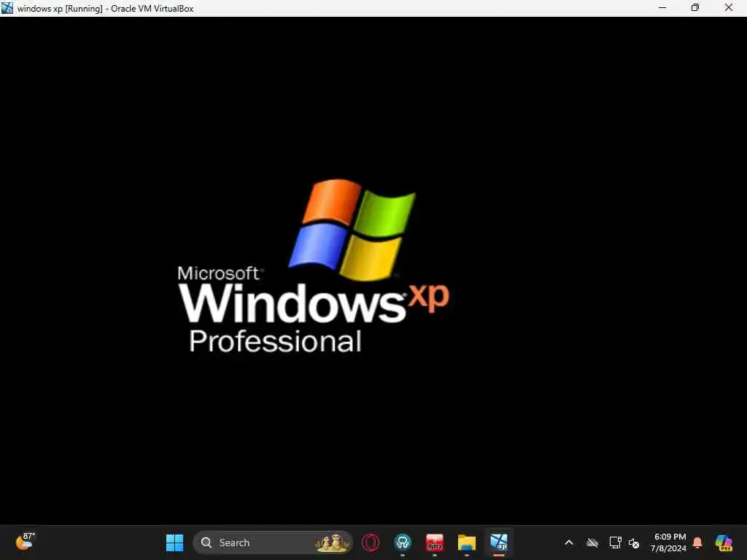Open the red app icon on taskbar

click(435, 542)
